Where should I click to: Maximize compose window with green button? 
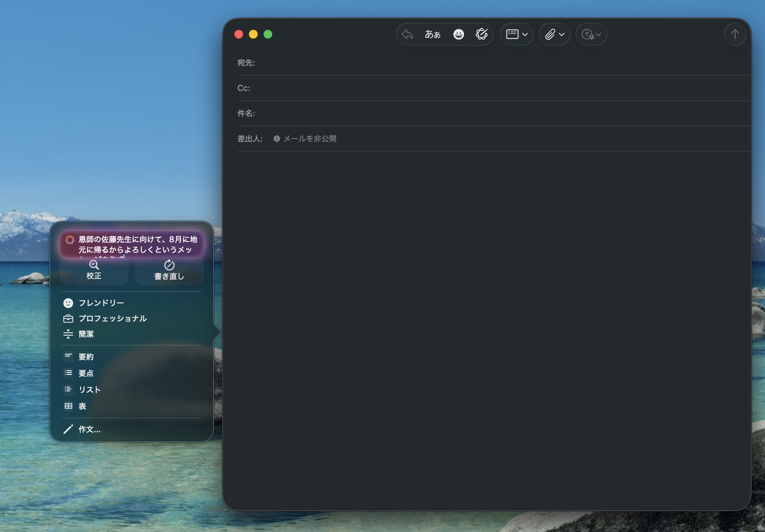coord(268,34)
